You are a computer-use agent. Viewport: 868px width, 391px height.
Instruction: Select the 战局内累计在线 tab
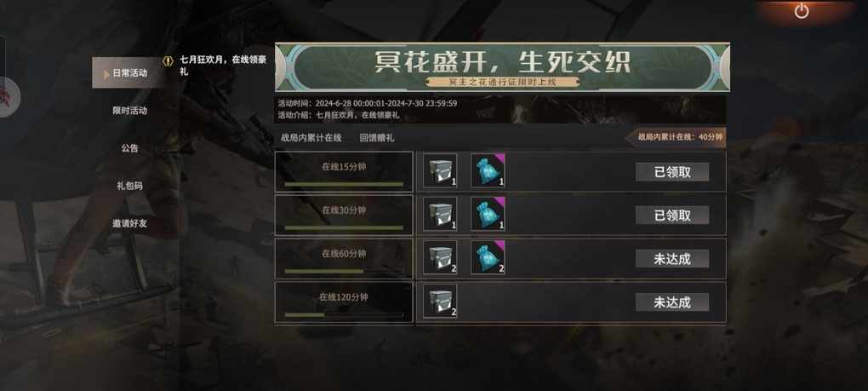[x=311, y=138]
